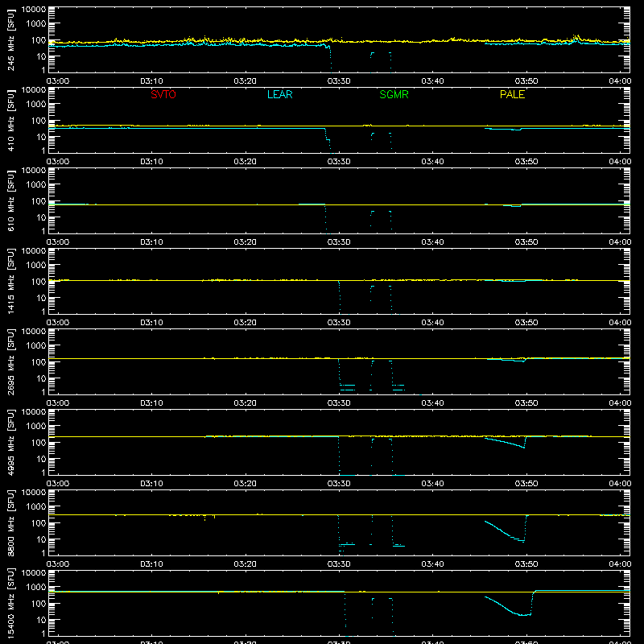Select the 2695 MHz [SFU] axis title
Viewport: 644px width, 644px height.
click(10, 362)
